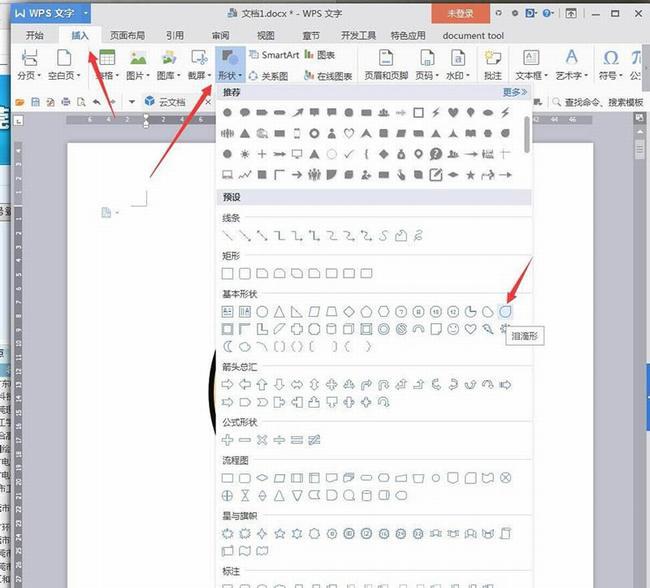650x588 pixels.
Task: Click the recommended shapes panel scrollbar
Action: pyautogui.click(x=527, y=134)
